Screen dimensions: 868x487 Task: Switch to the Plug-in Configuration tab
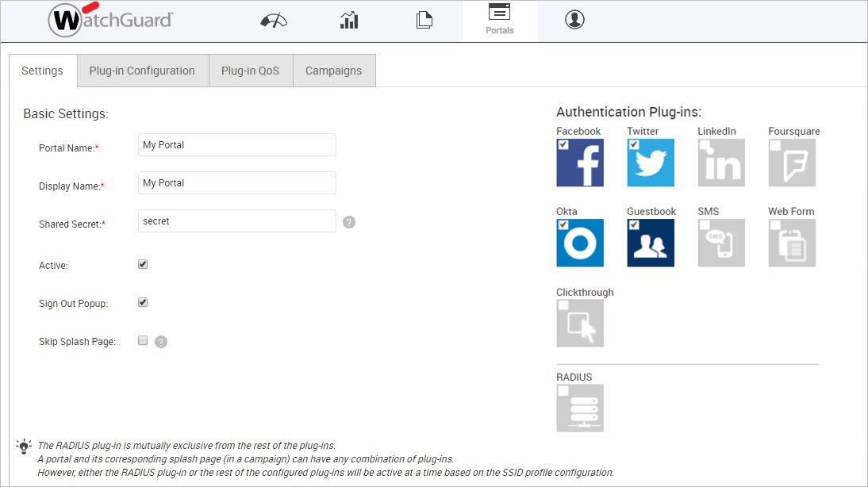(143, 71)
